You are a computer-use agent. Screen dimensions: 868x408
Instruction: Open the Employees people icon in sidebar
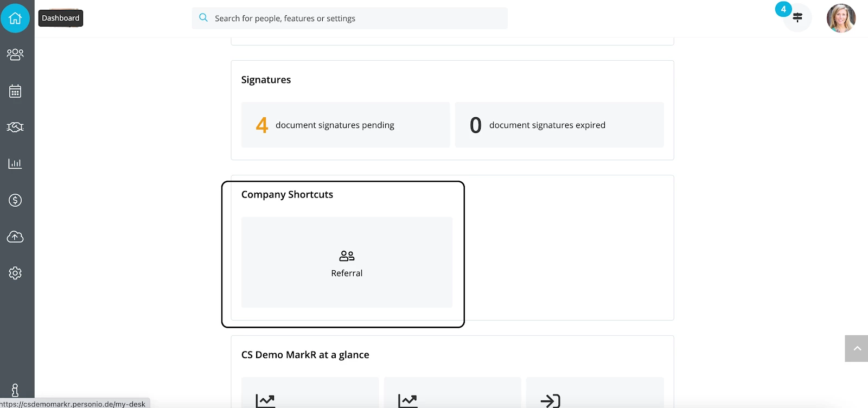tap(15, 54)
